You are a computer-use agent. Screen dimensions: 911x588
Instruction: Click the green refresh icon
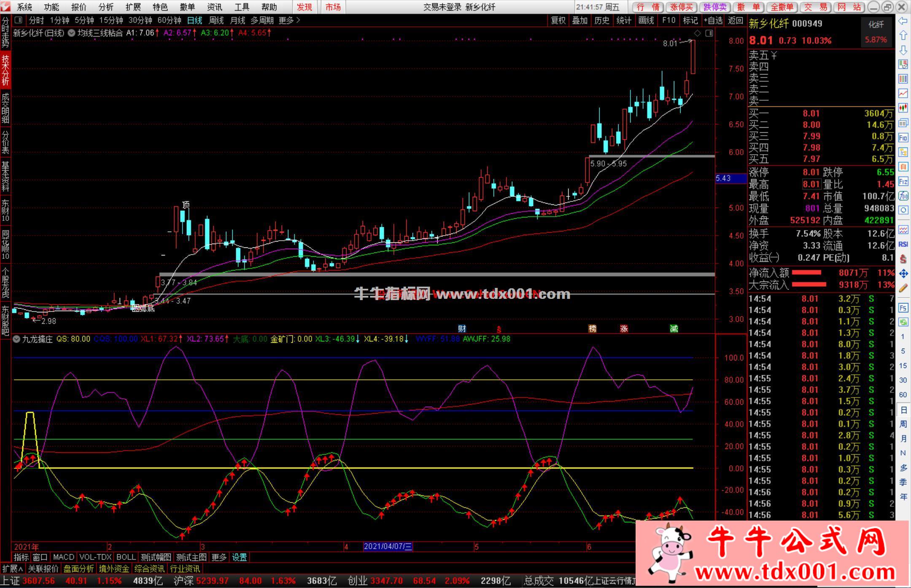coord(903,322)
